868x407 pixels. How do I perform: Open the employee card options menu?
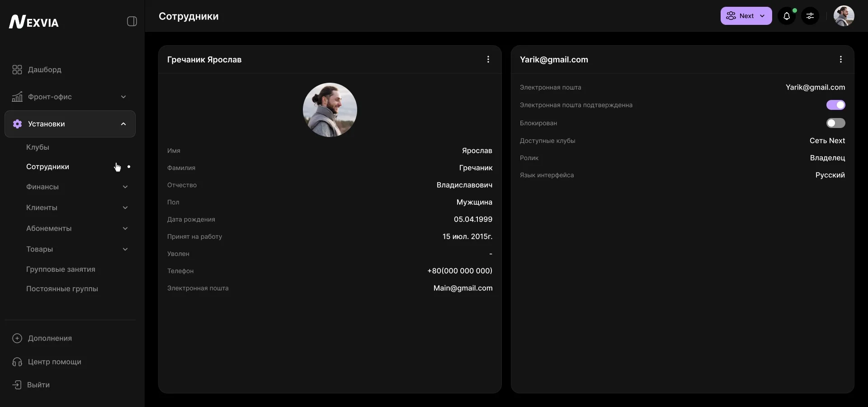pos(488,59)
